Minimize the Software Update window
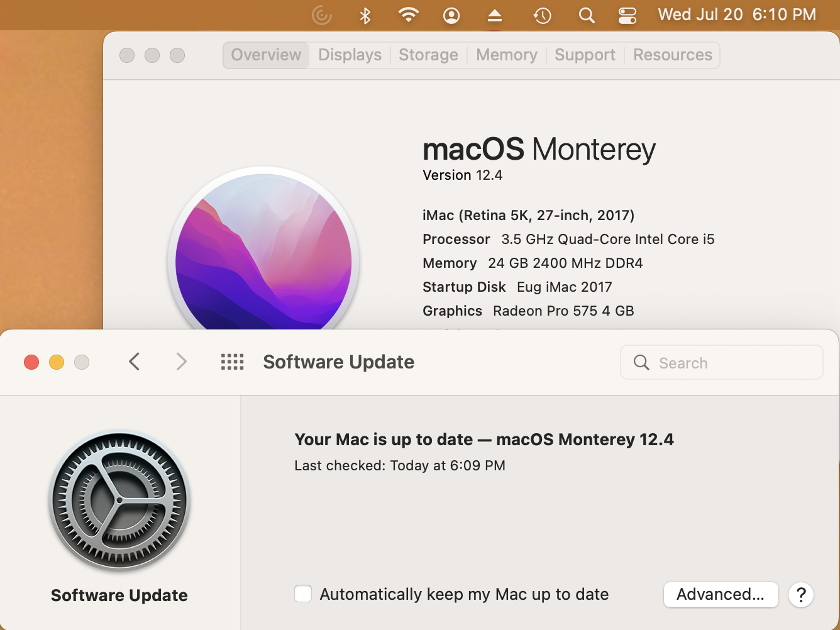 57,362
